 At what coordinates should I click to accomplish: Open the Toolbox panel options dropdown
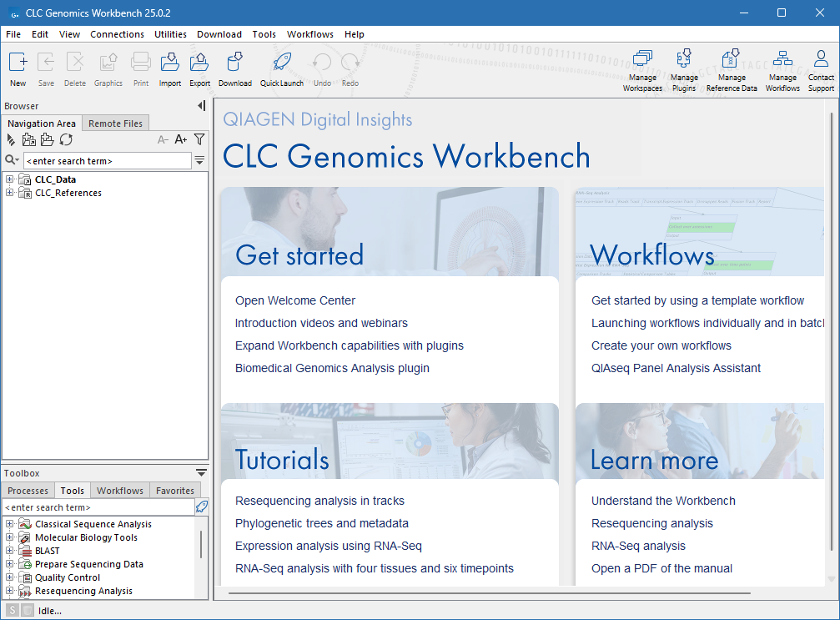tap(201, 472)
